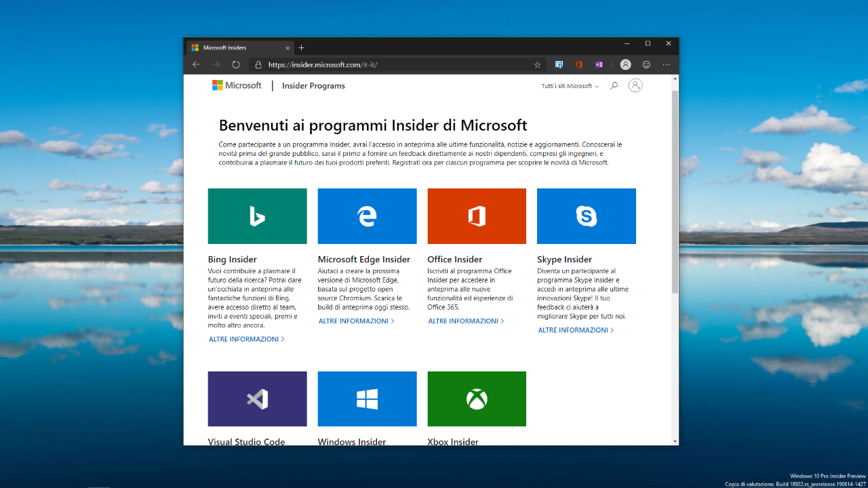
Task: Click the scrollbar up arrow
Action: click(x=675, y=79)
